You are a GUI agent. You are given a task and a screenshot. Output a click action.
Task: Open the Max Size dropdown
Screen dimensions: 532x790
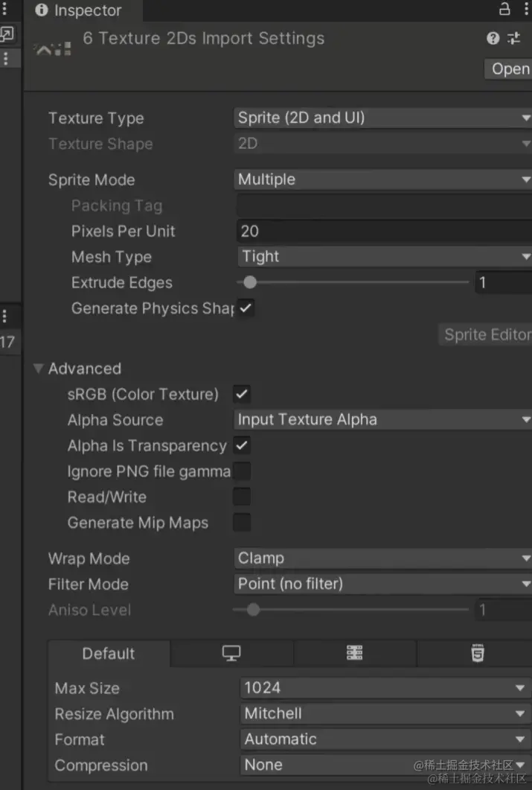pyautogui.click(x=385, y=688)
